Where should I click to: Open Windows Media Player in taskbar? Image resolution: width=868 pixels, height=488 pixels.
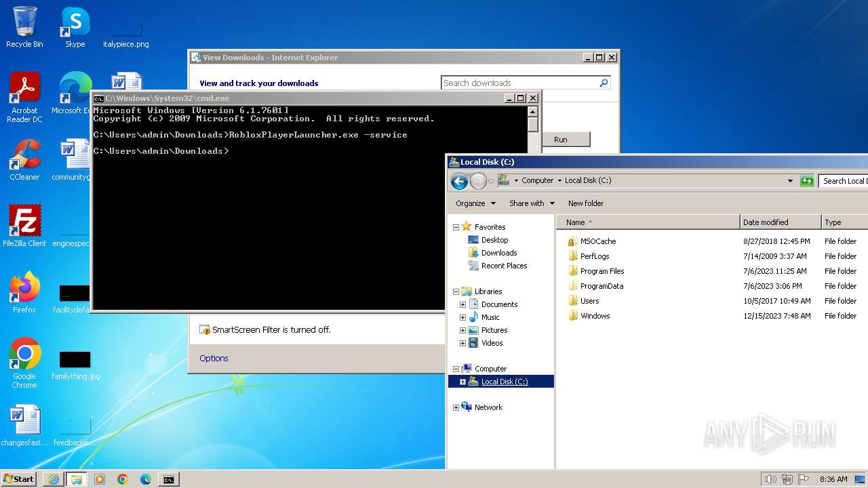click(x=100, y=479)
